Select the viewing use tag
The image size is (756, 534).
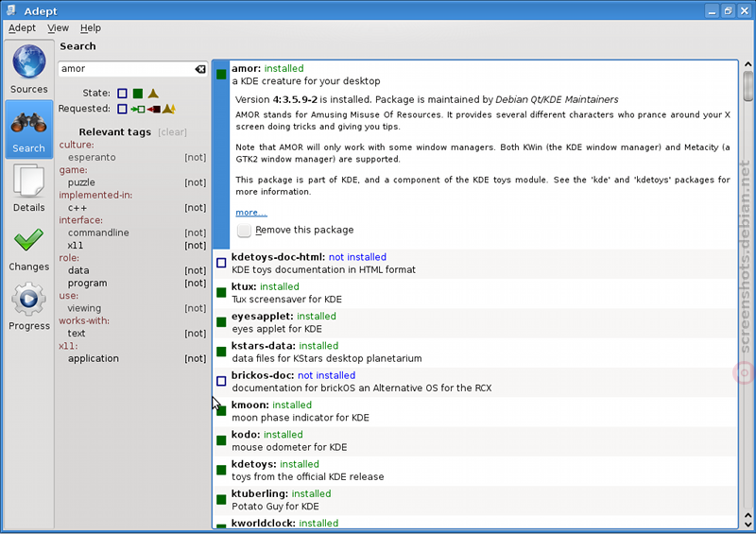coord(84,308)
